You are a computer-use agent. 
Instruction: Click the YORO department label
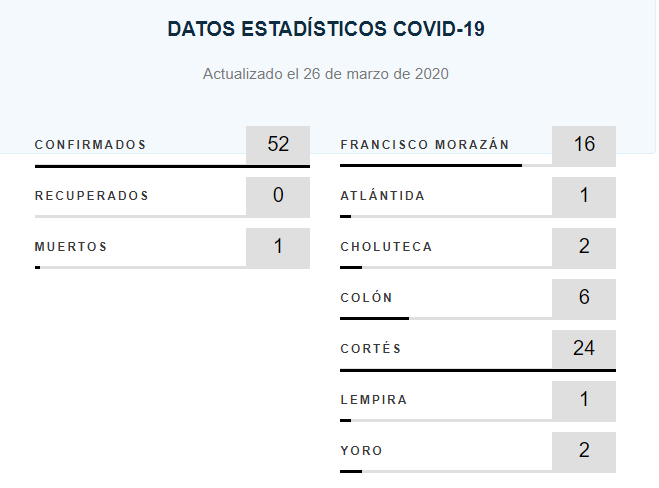(x=361, y=451)
